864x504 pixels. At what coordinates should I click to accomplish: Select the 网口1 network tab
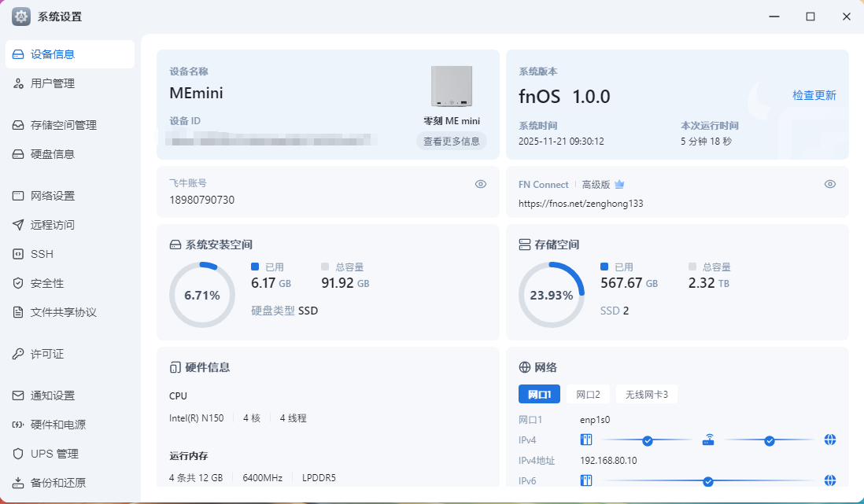point(539,394)
